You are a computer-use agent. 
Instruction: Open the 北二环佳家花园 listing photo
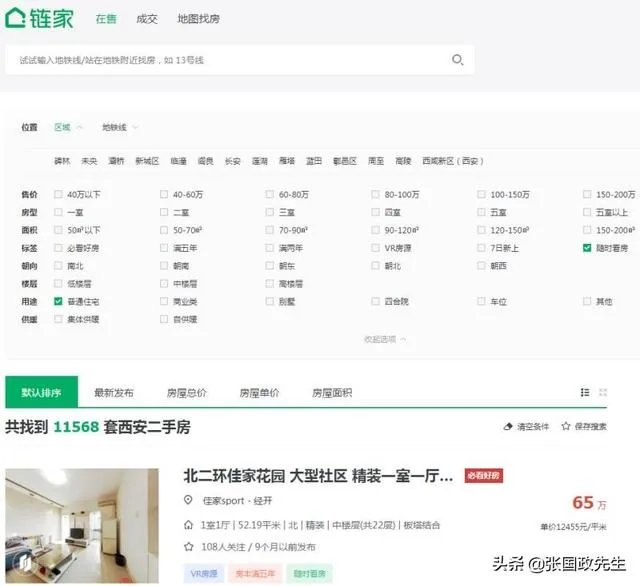coord(82,526)
